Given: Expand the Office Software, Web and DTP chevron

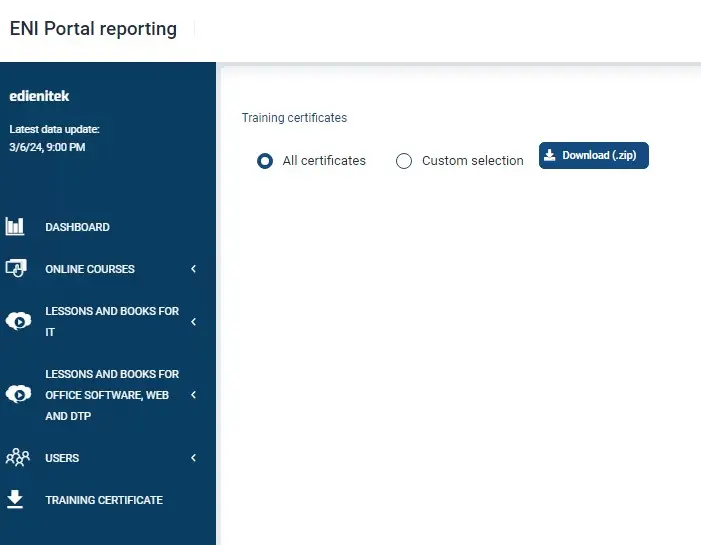Looking at the screenshot, I should [194, 395].
